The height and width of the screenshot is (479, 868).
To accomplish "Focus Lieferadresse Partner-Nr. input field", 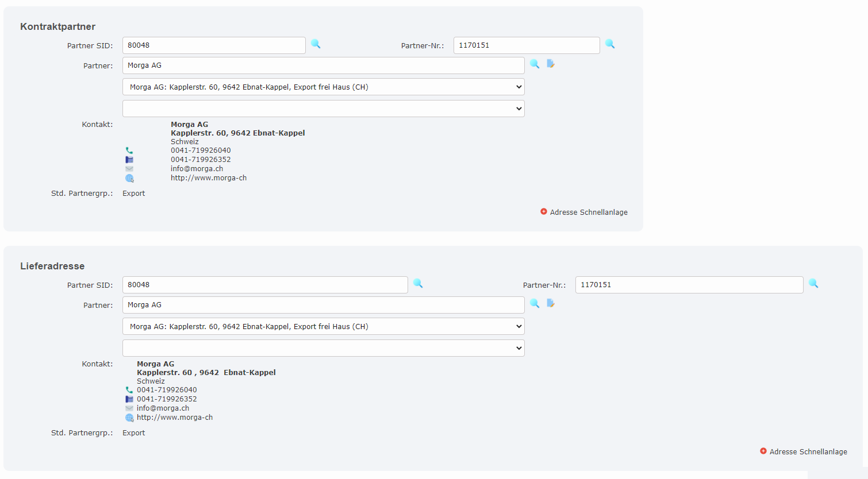I will coord(689,285).
